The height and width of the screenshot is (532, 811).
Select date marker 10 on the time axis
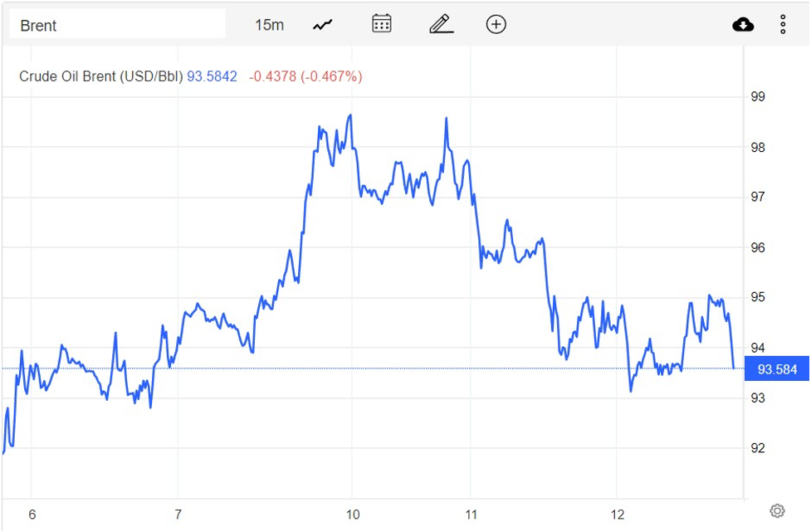coord(353,515)
